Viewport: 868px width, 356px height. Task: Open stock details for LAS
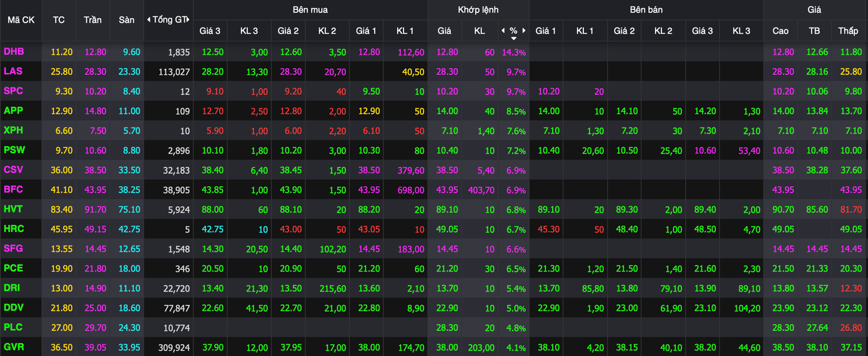click(x=13, y=72)
